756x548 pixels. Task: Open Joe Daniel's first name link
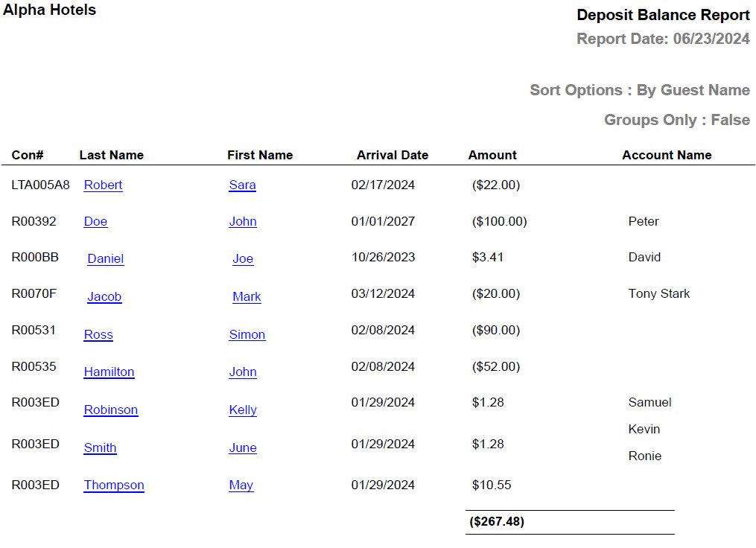click(x=243, y=258)
